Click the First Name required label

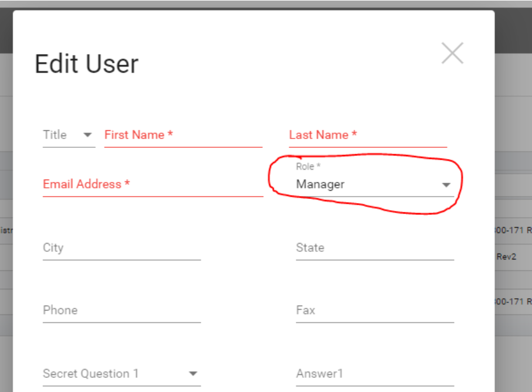tap(138, 135)
